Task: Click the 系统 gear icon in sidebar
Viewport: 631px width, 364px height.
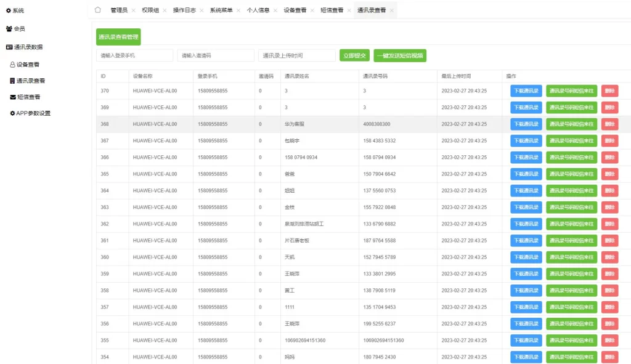Action: click(x=7, y=10)
